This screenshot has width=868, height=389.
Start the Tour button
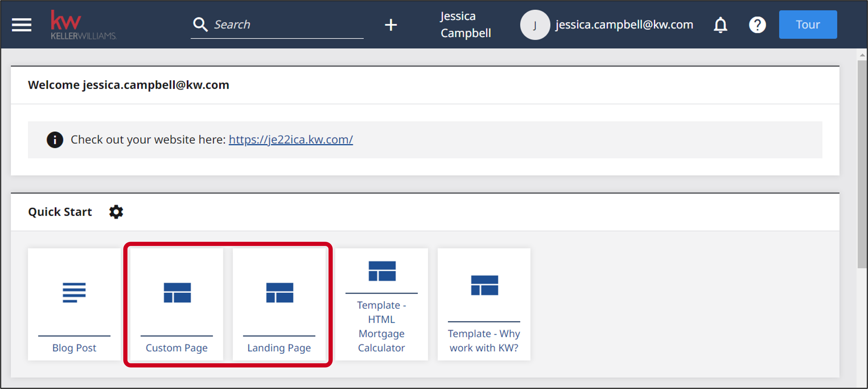[808, 25]
